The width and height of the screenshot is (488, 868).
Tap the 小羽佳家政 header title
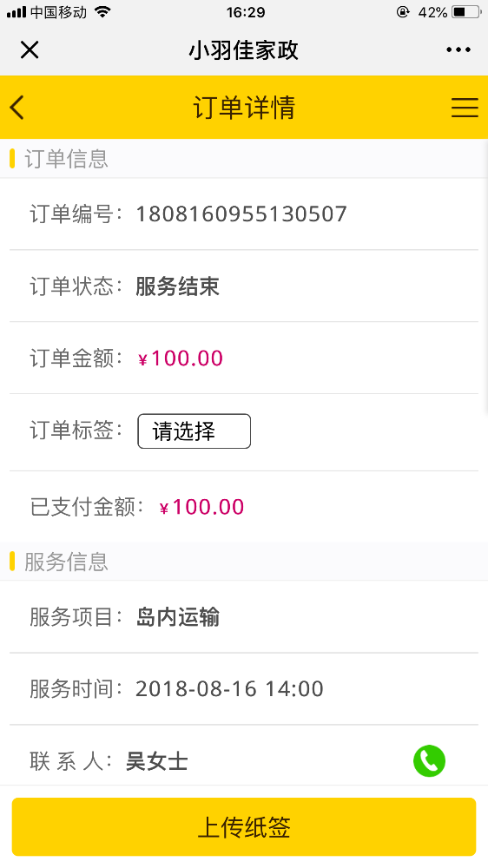[x=244, y=50]
